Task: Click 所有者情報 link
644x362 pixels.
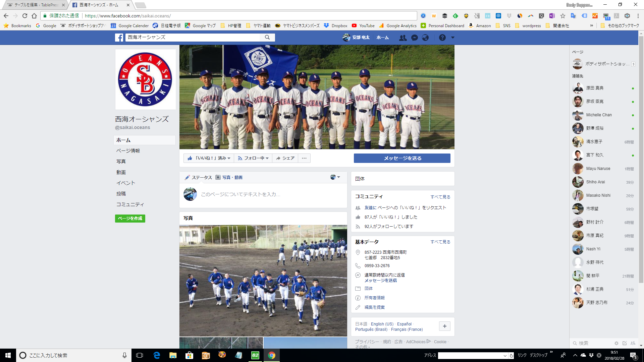Action: pos(375,298)
